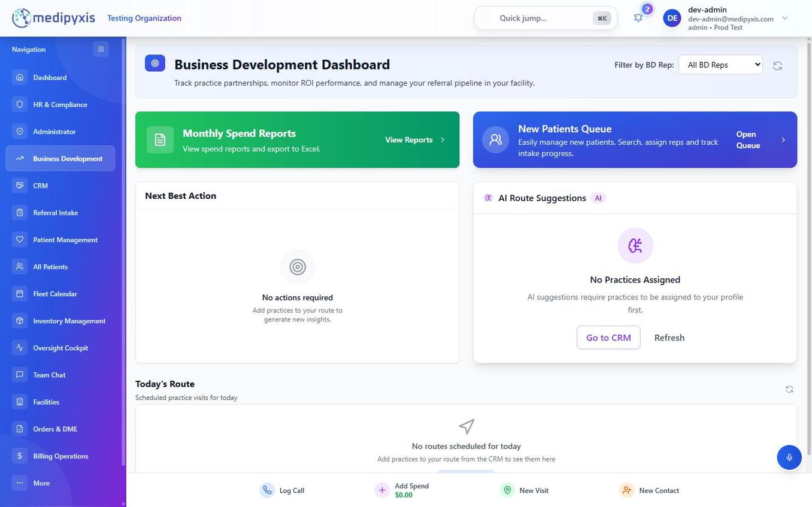Open Oversight Cockpit menu item
This screenshot has width=812, height=507.
[60, 348]
